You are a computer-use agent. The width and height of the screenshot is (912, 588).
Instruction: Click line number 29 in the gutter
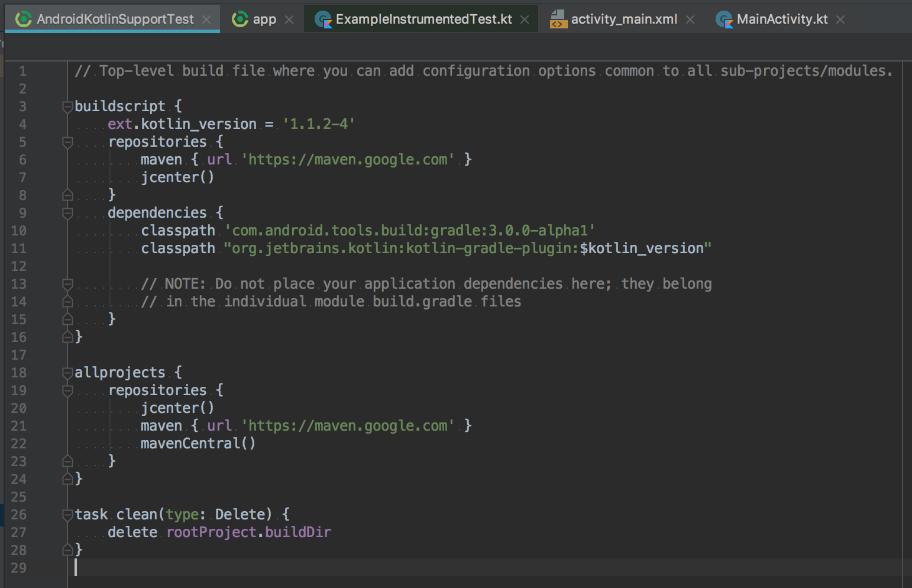(x=19, y=568)
